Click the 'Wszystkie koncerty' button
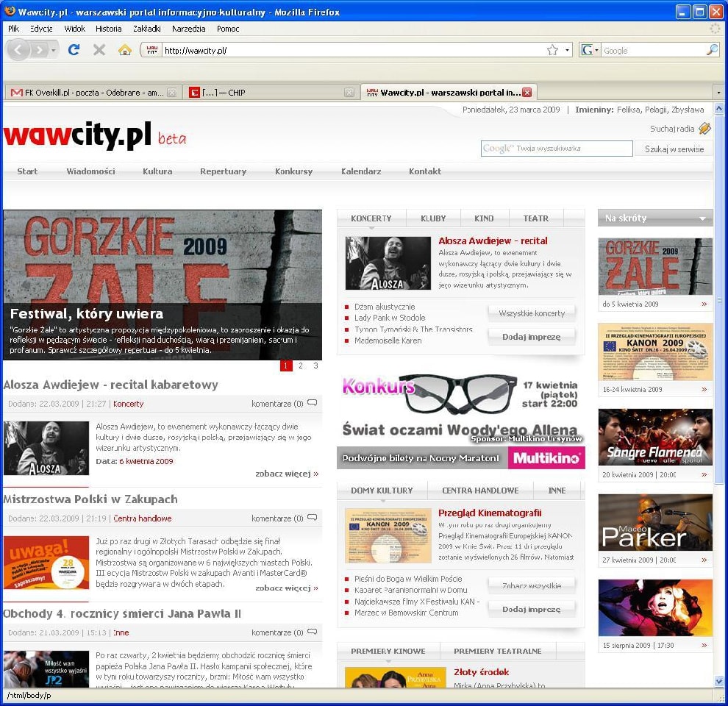The height and width of the screenshot is (706, 728). pos(532,313)
